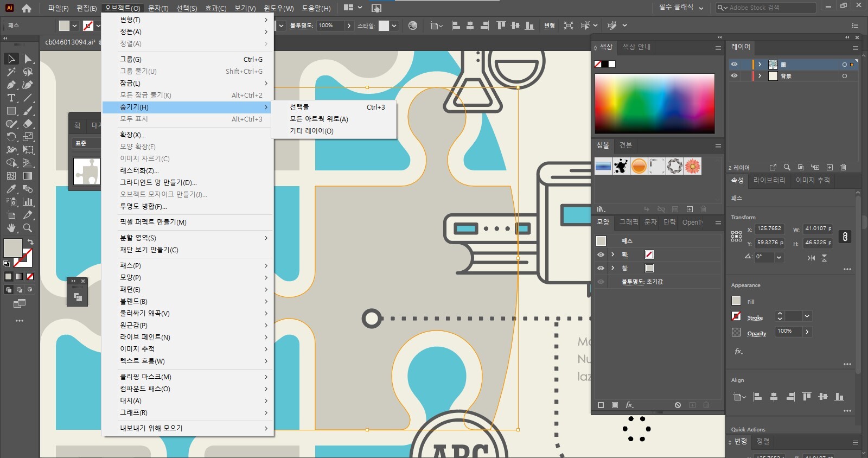The height and width of the screenshot is (458, 868).
Task: Switch to the 라이브러리 tab
Action: (769, 180)
